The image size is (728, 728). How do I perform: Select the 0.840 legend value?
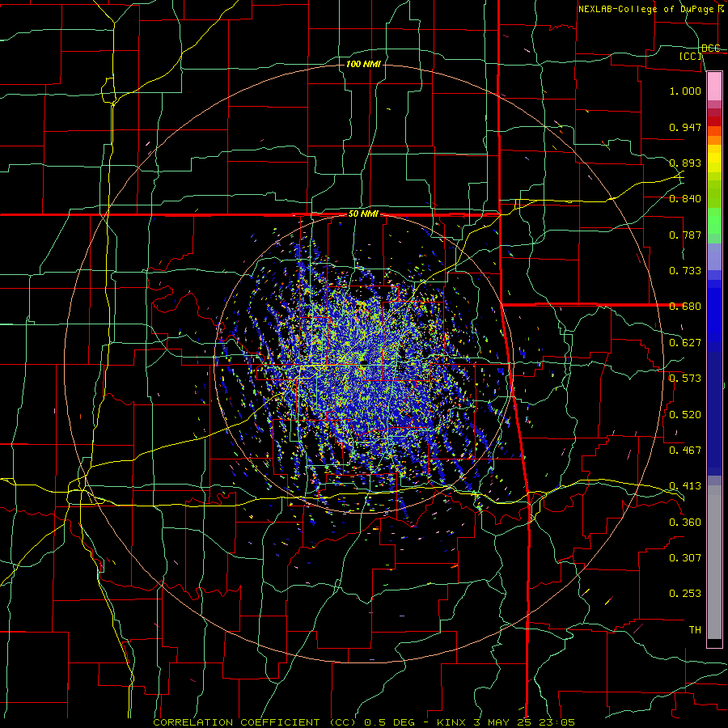(x=685, y=199)
